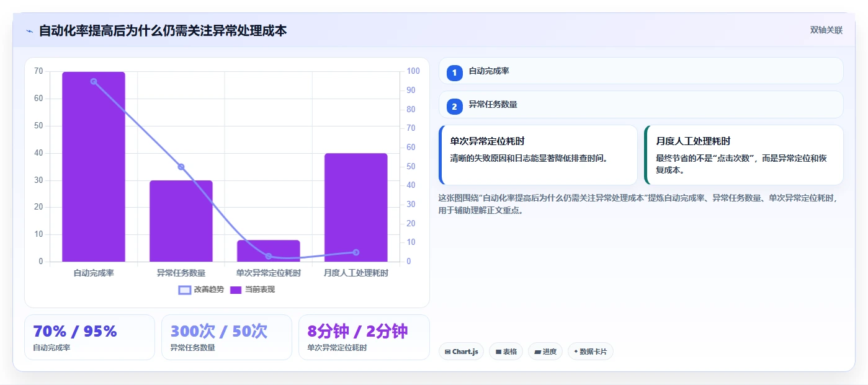Click the 300次 / 50次 stat card

point(226,337)
